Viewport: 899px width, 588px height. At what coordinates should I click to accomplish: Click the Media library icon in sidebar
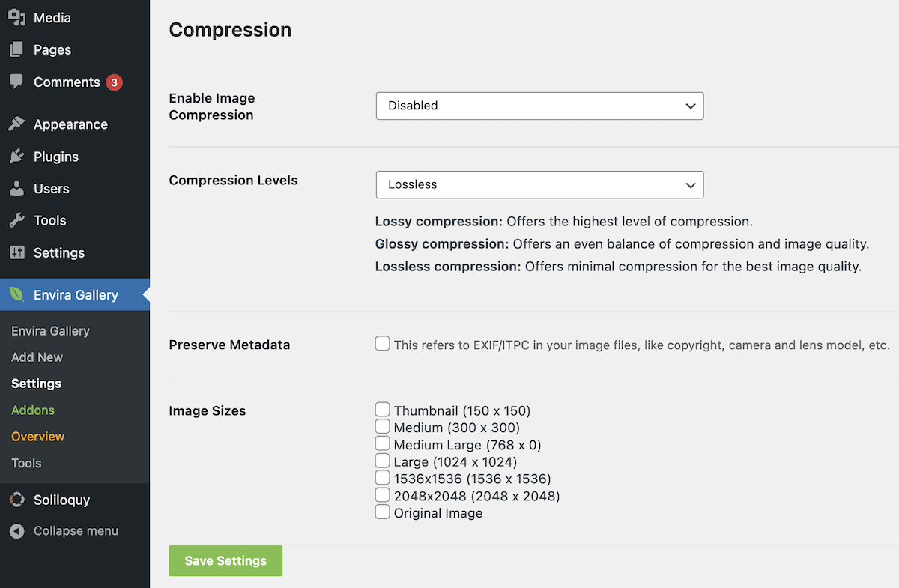[x=16, y=17]
